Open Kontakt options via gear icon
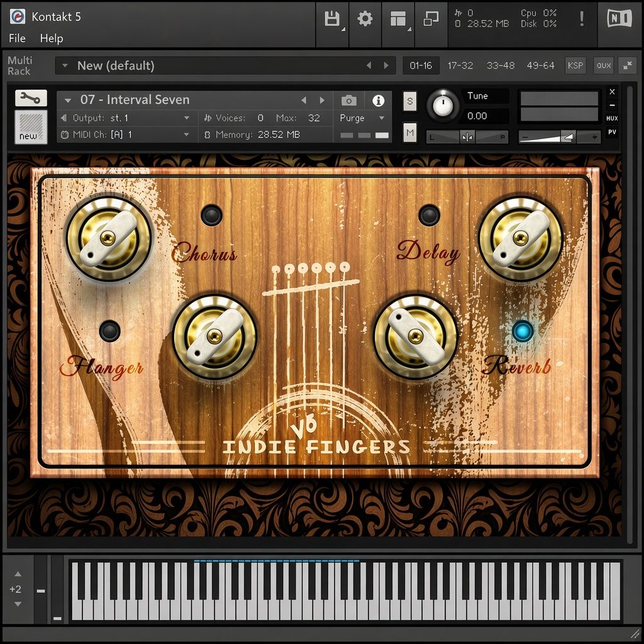The image size is (644, 644). 365,19
